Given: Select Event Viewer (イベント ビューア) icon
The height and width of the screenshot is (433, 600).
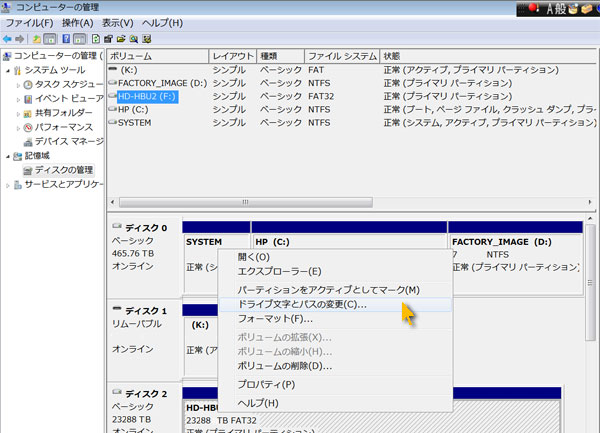Looking at the screenshot, I should [x=27, y=99].
